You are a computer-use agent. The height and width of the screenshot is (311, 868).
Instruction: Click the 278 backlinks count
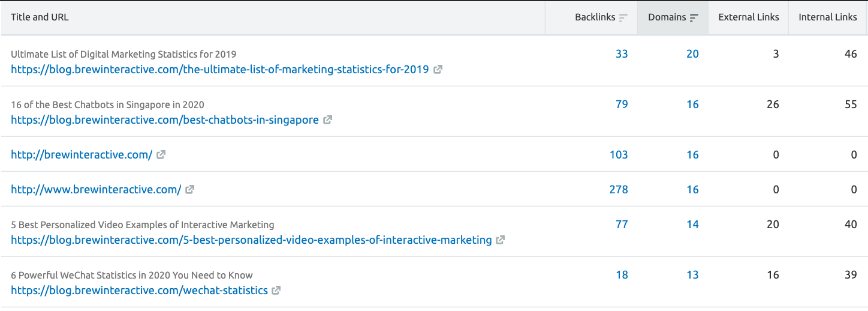[618, 190]
